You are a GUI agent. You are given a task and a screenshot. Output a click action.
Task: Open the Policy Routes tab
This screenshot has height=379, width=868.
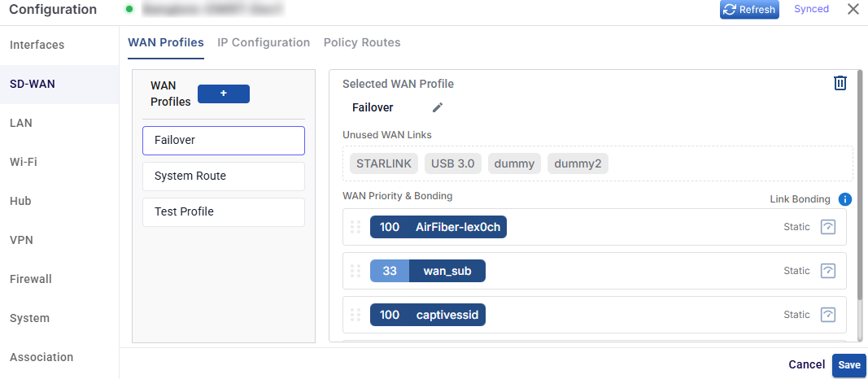[x=362, y=42]
